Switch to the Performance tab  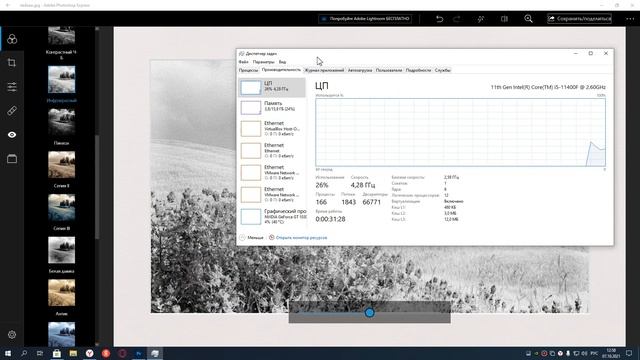(x=281, y=70)
